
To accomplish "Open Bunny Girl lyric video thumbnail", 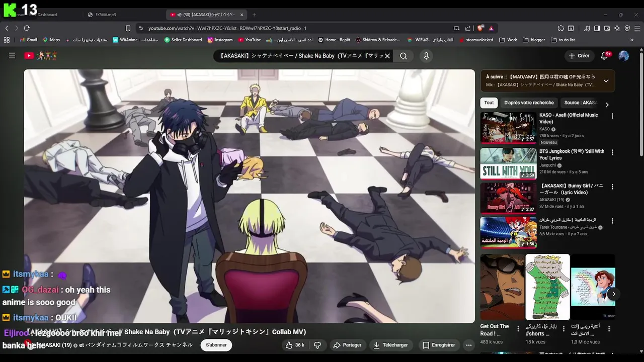I will (x=508, y=198).
